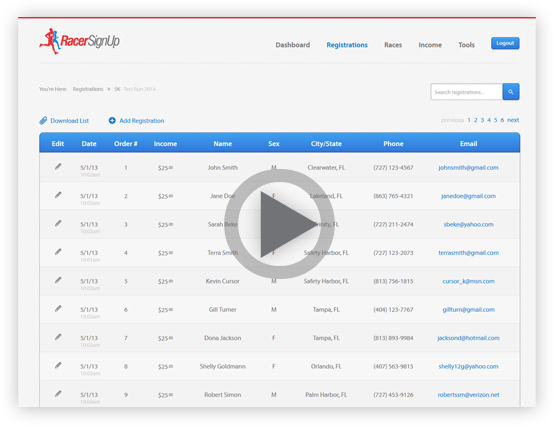Edit Kevin Cursor's registration row
Screen dimensions: 554x426
coord(58,280)
